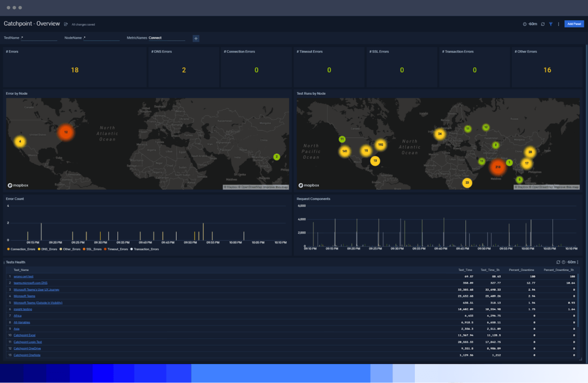
Task: Open the dashboard filter funnel icon
Action: (551, 24)
